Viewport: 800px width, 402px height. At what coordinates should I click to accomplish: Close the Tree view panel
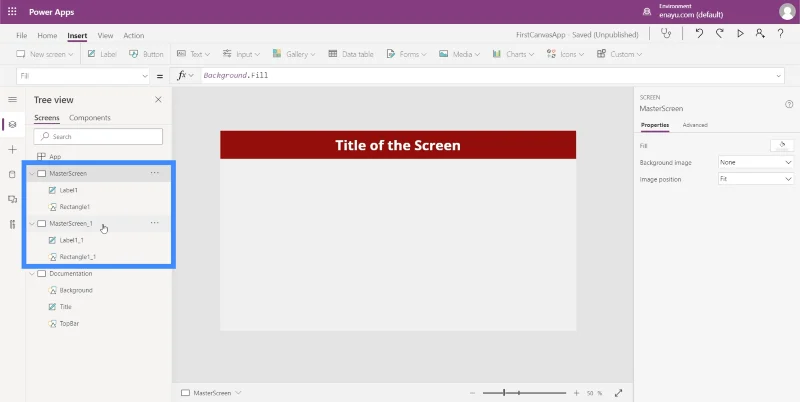point(158,99)
